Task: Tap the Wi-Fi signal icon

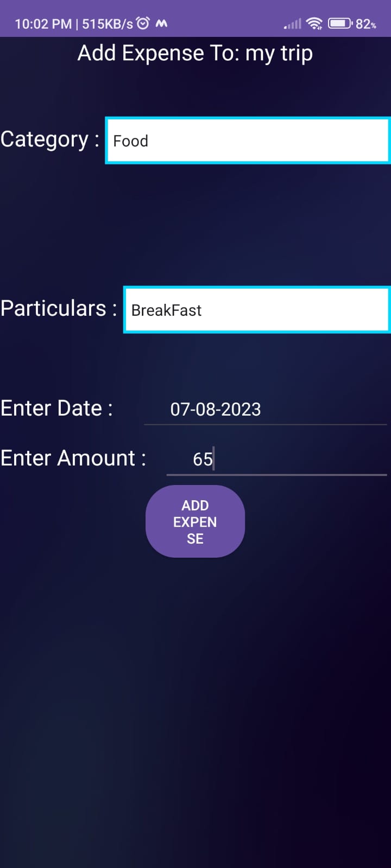Action: [x=315, y=23]
